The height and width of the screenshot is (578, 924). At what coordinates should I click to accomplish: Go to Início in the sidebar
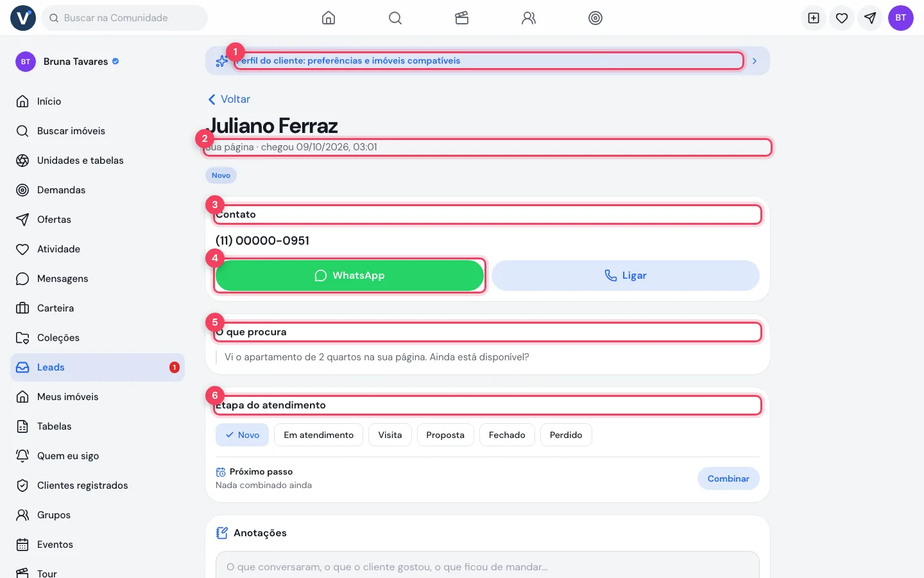[98, 101]
